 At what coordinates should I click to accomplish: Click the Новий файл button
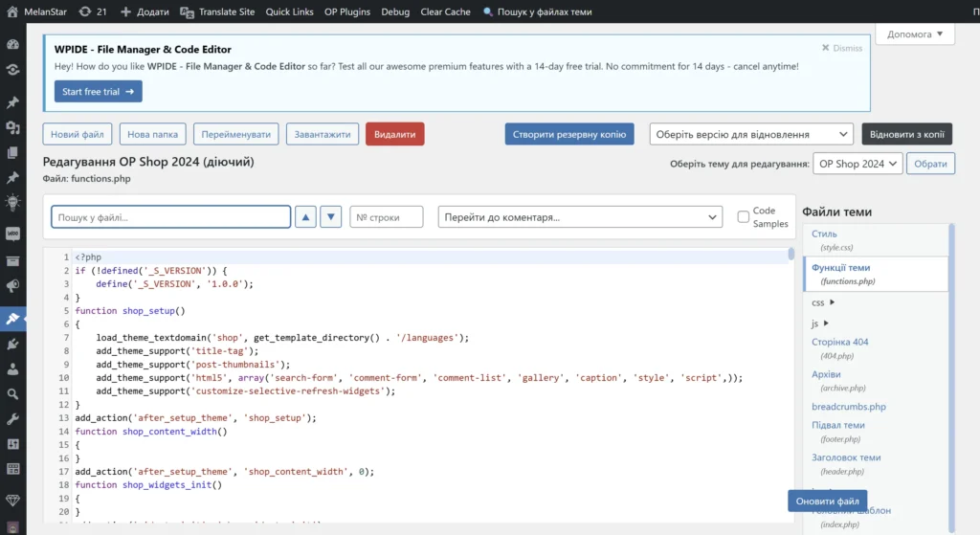(78, 134)
